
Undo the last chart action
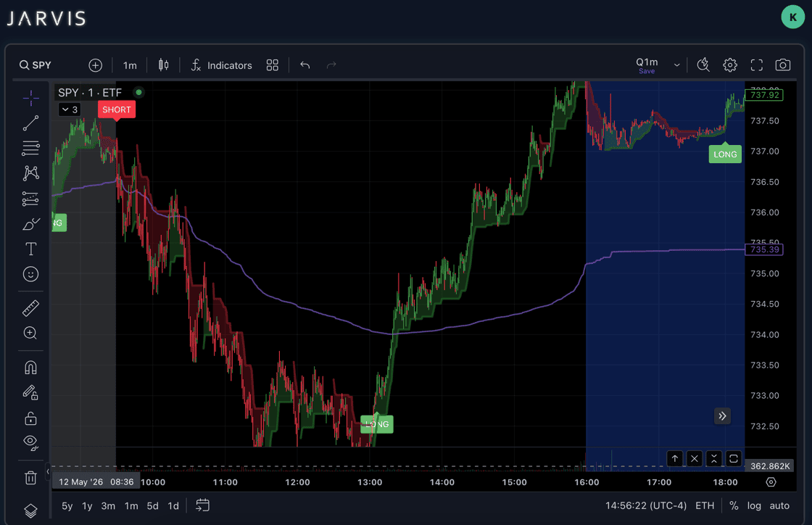point(305,65)
